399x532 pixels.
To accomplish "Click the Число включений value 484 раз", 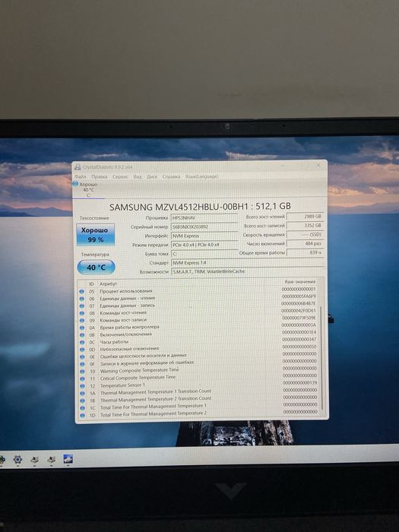I will coord(305,244).
